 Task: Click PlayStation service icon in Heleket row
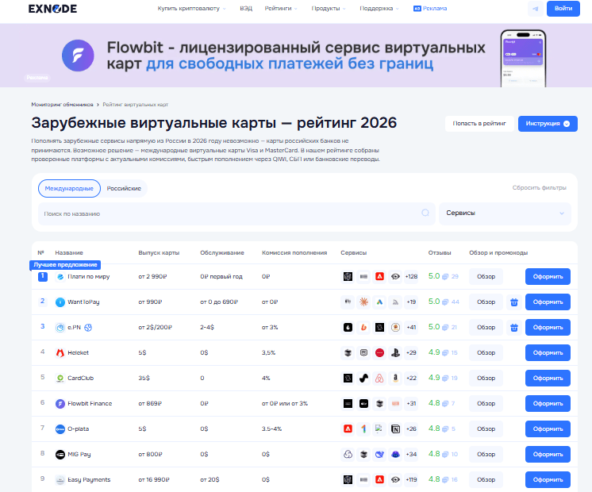tap(395, 353)
